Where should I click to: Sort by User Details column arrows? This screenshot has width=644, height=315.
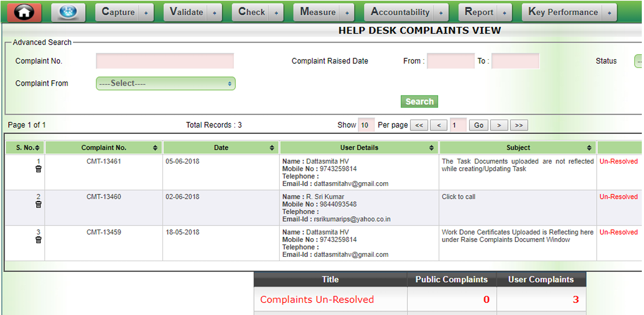click(x=432, y=148)
